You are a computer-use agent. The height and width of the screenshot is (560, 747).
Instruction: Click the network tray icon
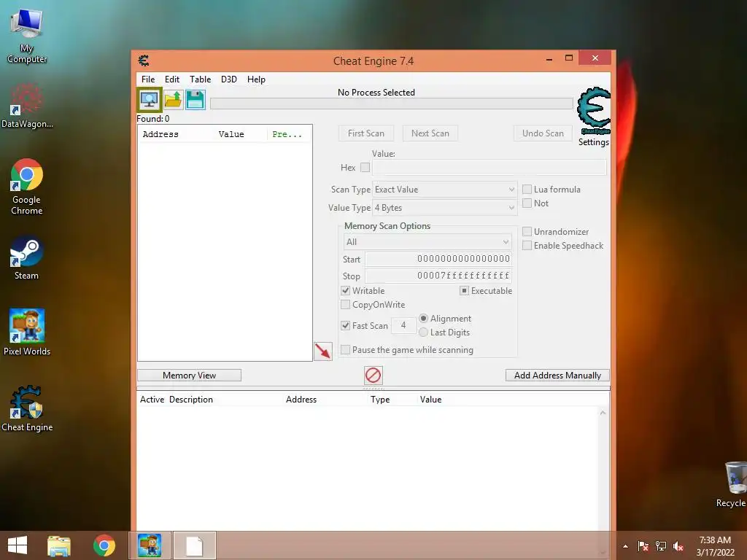tap(661, 546)
